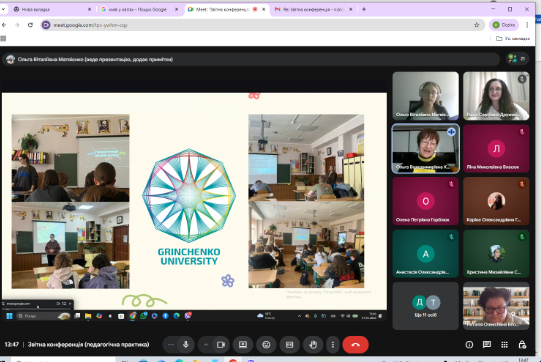Open the chat with everyone panel
541x362 pixels.
click(487, 344)
